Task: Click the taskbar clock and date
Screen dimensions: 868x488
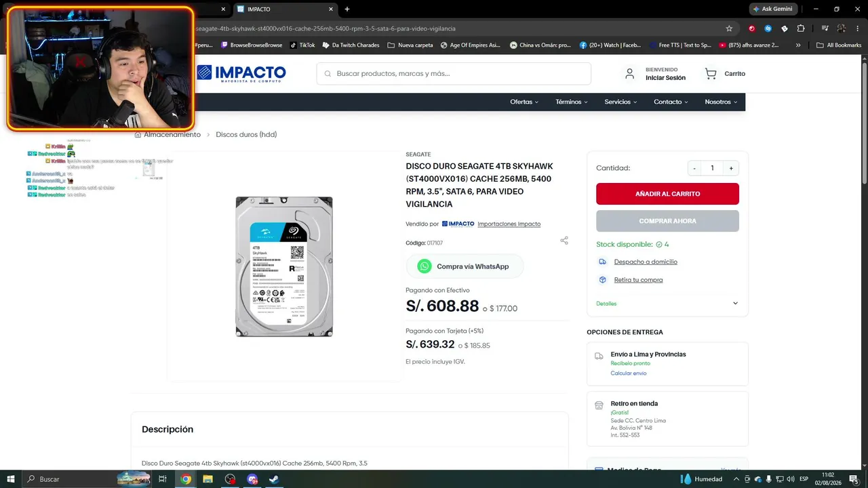Action: pyautogui.click(x=828, y=479)
